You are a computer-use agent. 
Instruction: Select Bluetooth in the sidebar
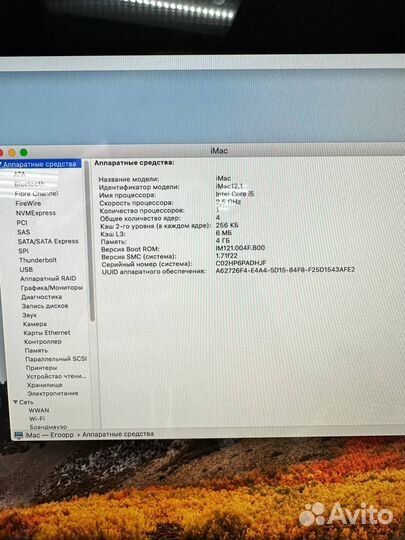click(29, 184)
